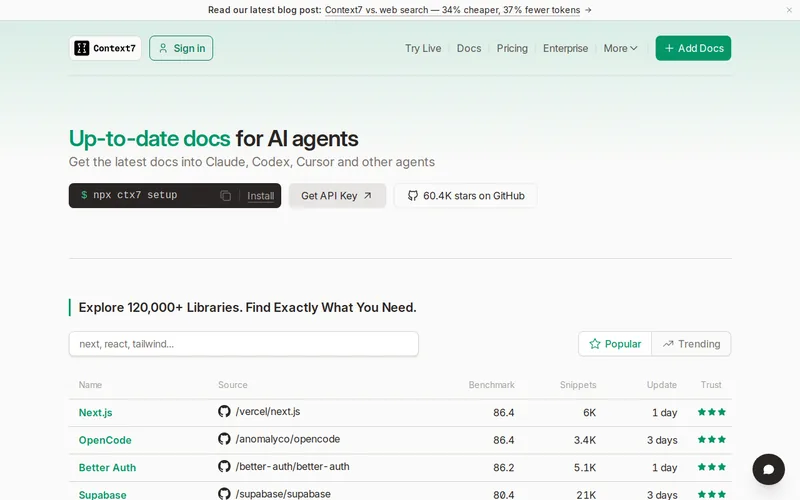Screen dimensions: 800x500
Task: Click GitHub icon beside /supabase/supabase
Action: click(x=224, y=494)
